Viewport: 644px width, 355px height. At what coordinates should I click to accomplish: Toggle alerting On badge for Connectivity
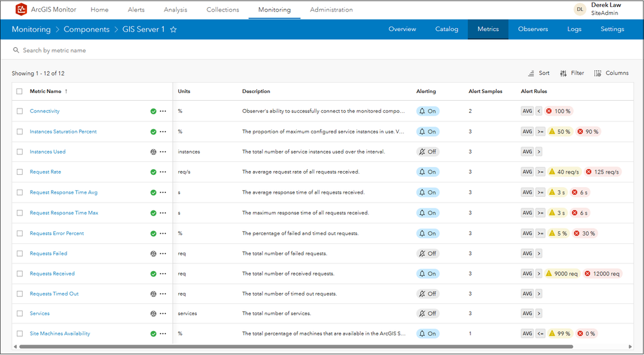428,112
